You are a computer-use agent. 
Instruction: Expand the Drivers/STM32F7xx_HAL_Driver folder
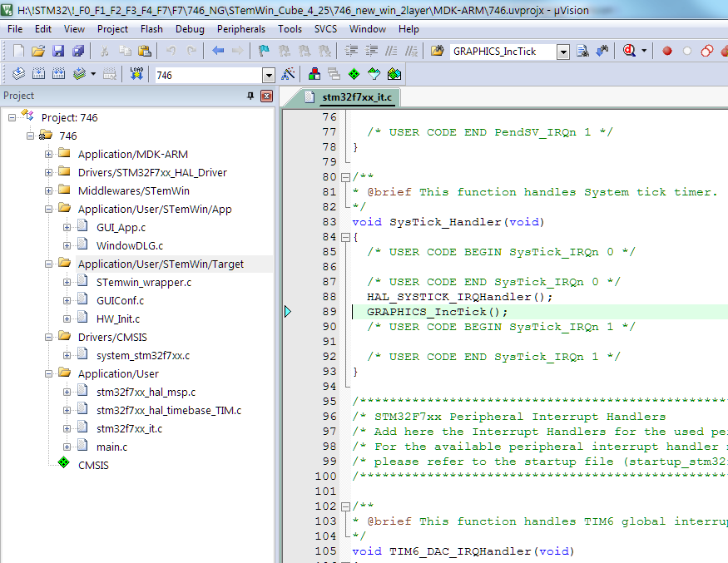(x=49, y=172)
